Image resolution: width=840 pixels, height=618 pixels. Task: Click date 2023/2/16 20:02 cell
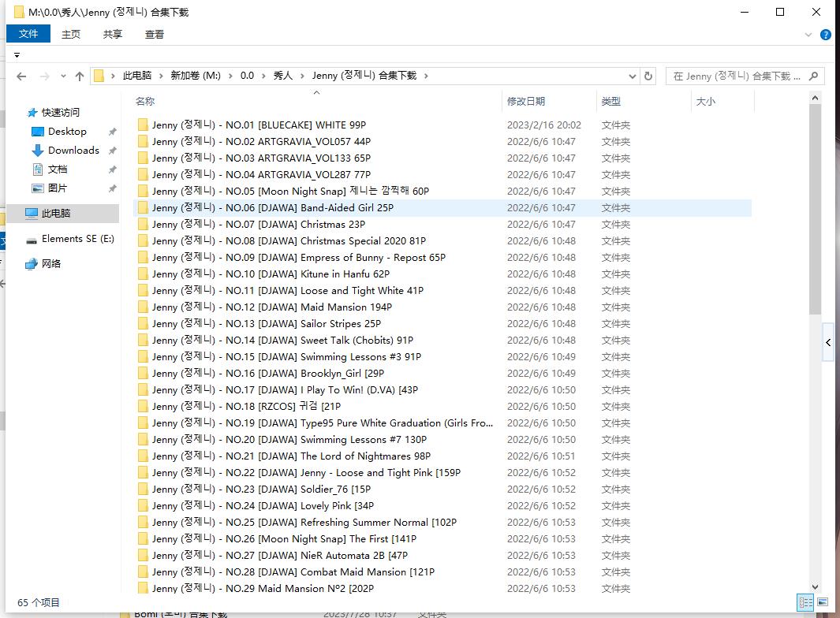coord(543,125)
